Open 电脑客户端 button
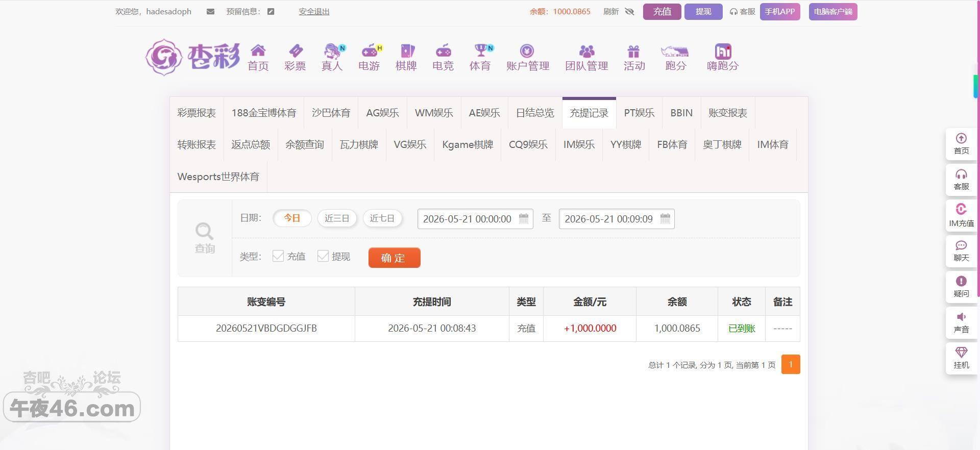The image size is (980, 450). pyautogui.click(x=833, y=12)
